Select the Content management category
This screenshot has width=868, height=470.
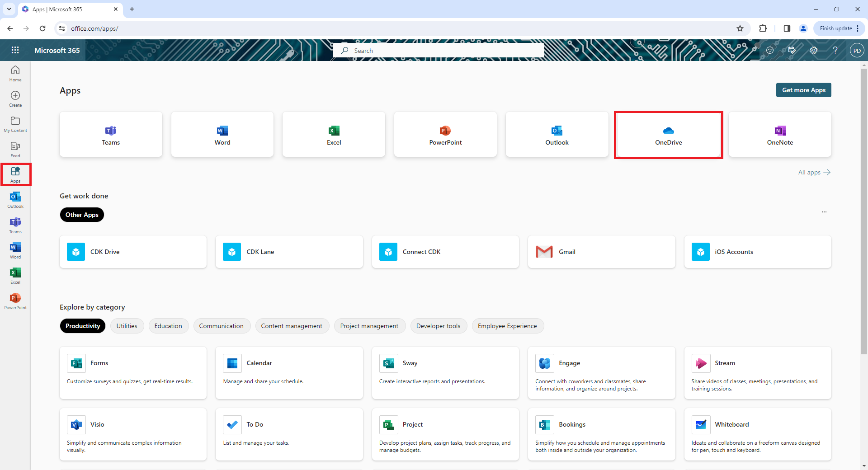(292, 326)
